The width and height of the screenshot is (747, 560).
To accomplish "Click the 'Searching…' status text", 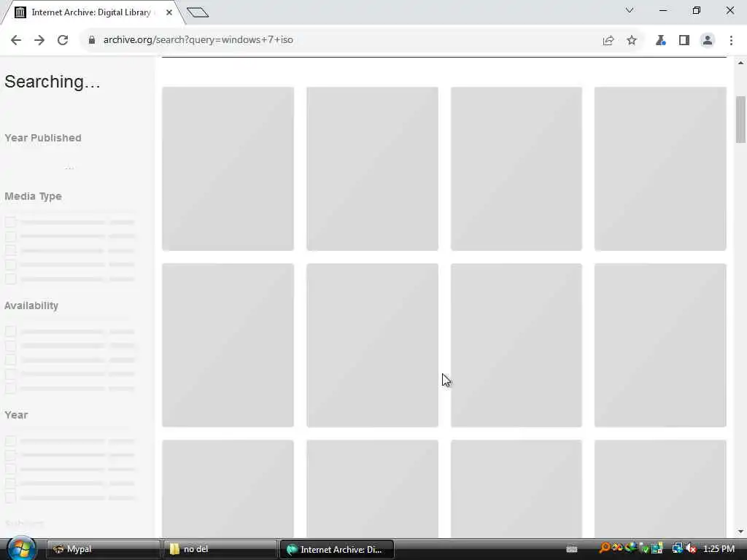I will (53, 82).
